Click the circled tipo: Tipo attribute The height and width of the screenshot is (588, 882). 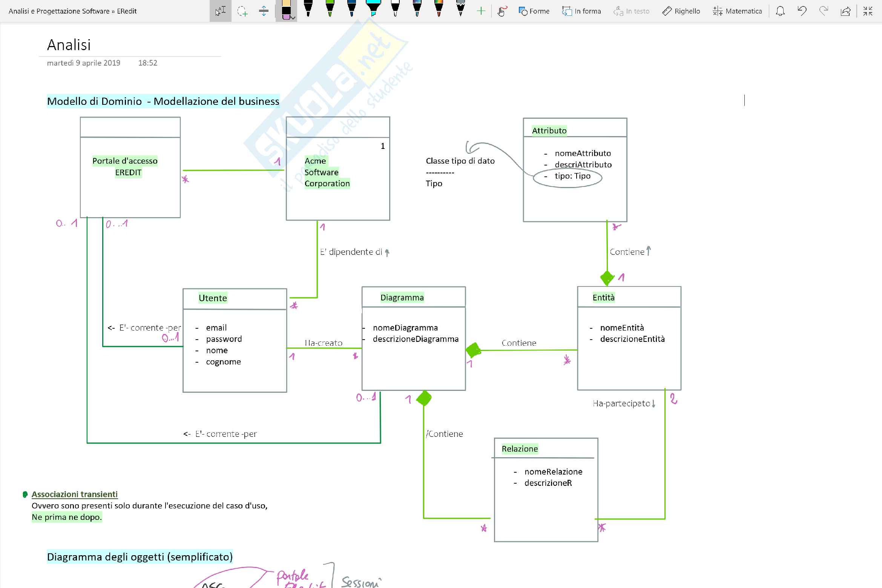click(x=572, y=176)
